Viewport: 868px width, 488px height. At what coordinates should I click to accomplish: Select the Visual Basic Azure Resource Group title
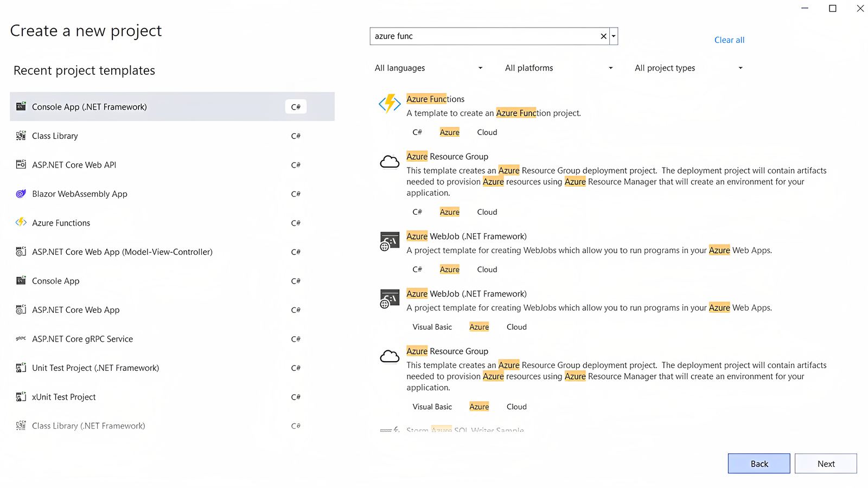(x=447, y=351)
